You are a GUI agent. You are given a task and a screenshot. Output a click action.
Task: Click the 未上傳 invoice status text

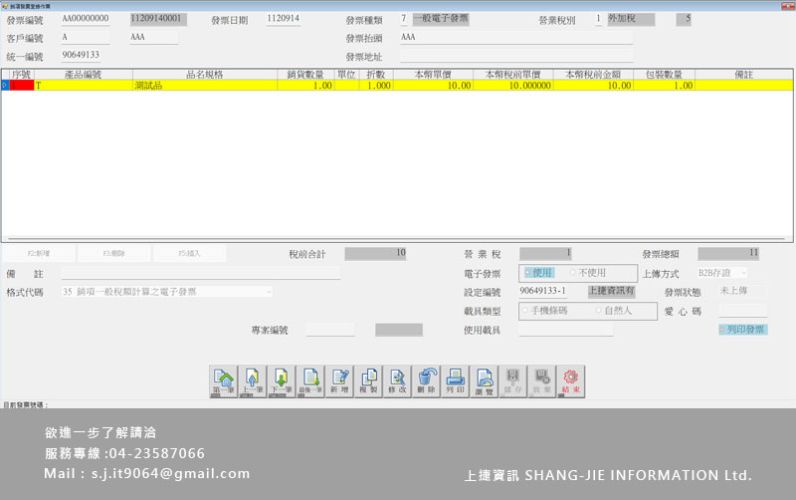[x=734, y=291]
